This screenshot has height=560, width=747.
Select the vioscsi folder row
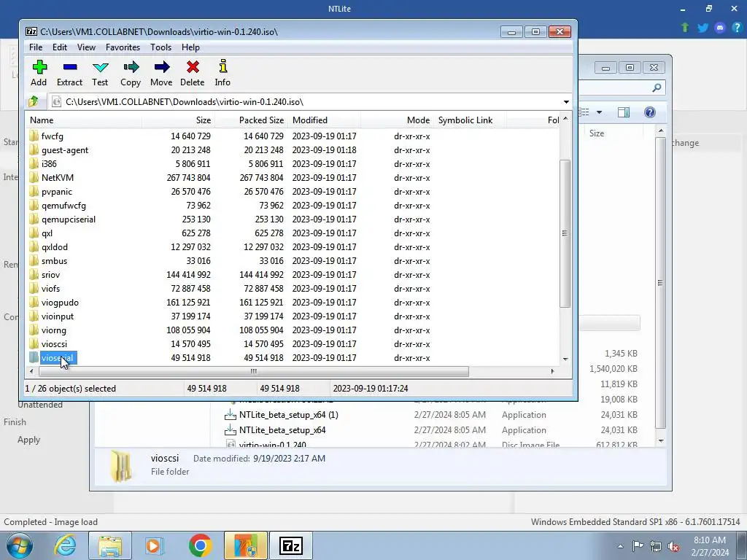point(293,343)
